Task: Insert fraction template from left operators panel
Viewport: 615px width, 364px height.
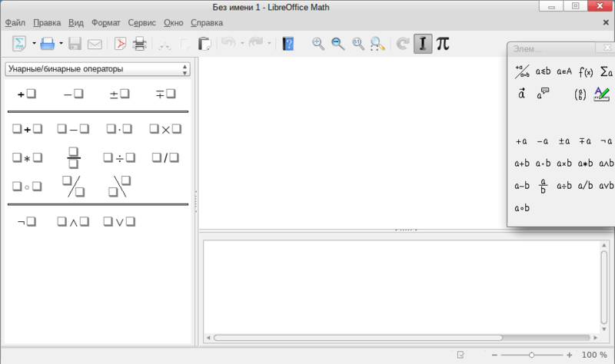Action: pos(74,157)
